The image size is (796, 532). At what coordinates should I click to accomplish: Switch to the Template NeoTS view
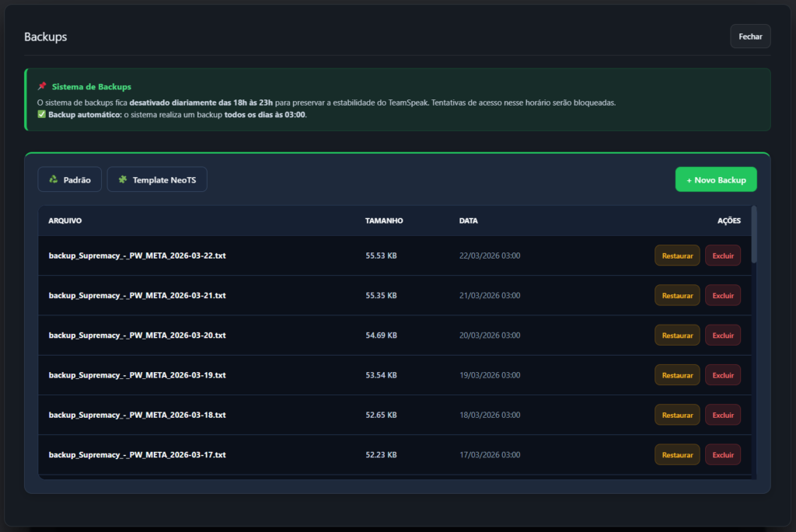[x=157, y=179]
